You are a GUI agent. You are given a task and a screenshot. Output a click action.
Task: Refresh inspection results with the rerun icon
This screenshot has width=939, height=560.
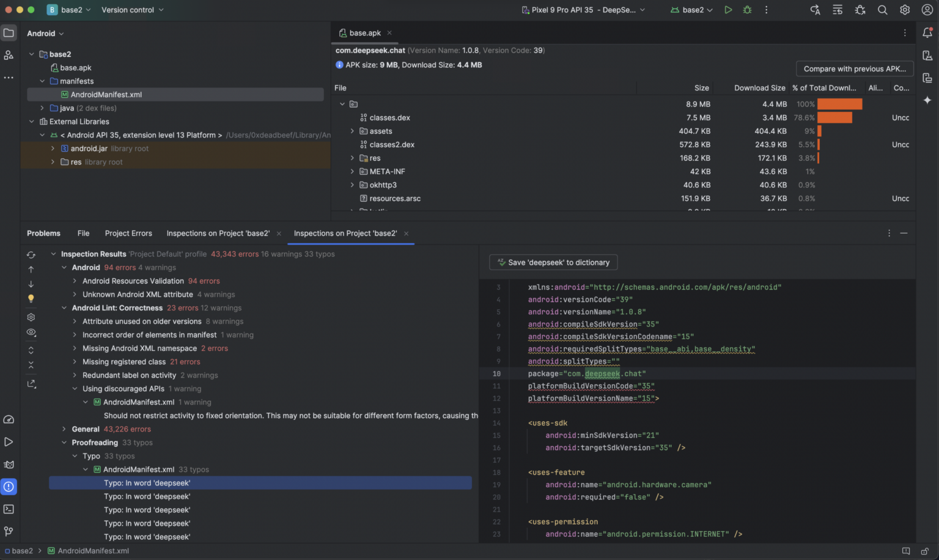(x=31, y=254)
